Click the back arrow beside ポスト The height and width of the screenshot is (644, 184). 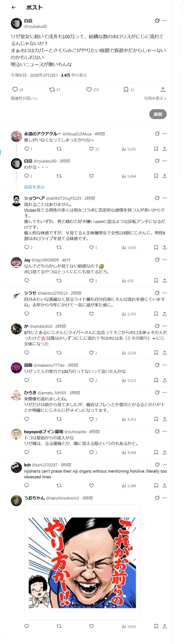tap(14, 8)
